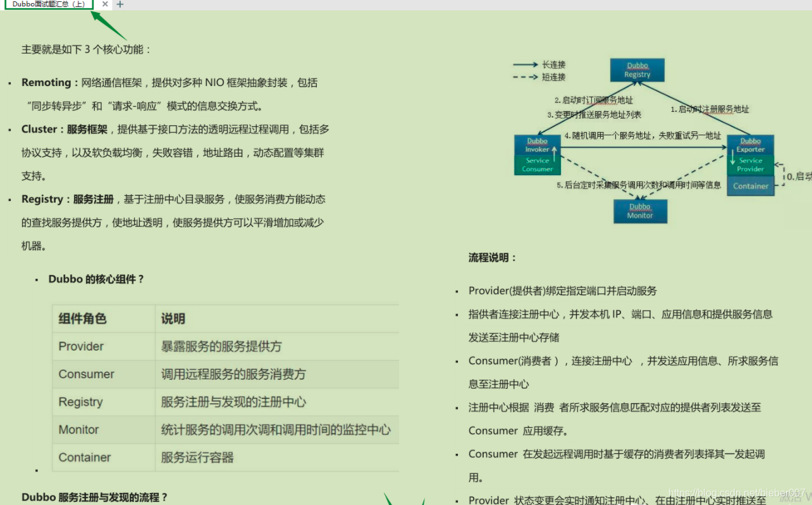This screenshot has height=505, width=812.
Task: Click diagram label 4.随机调用一个服务地址
Action: (608, 135)
